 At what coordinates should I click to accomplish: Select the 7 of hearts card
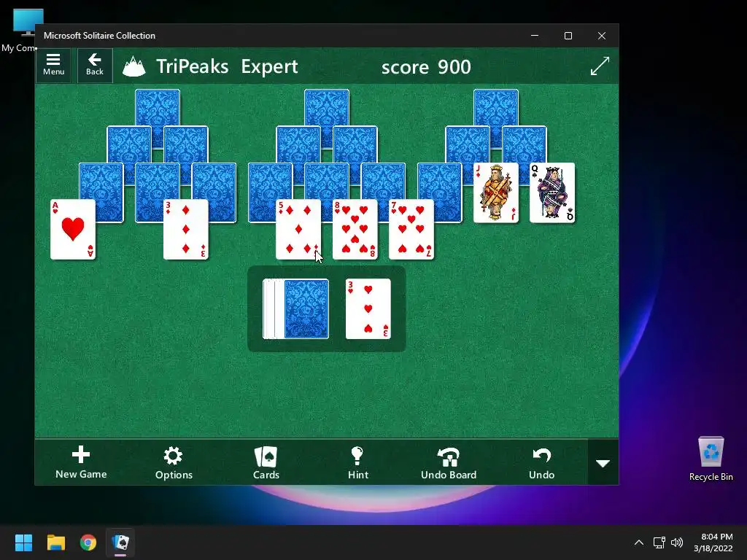pyautogui.click(x=411, y=230)
